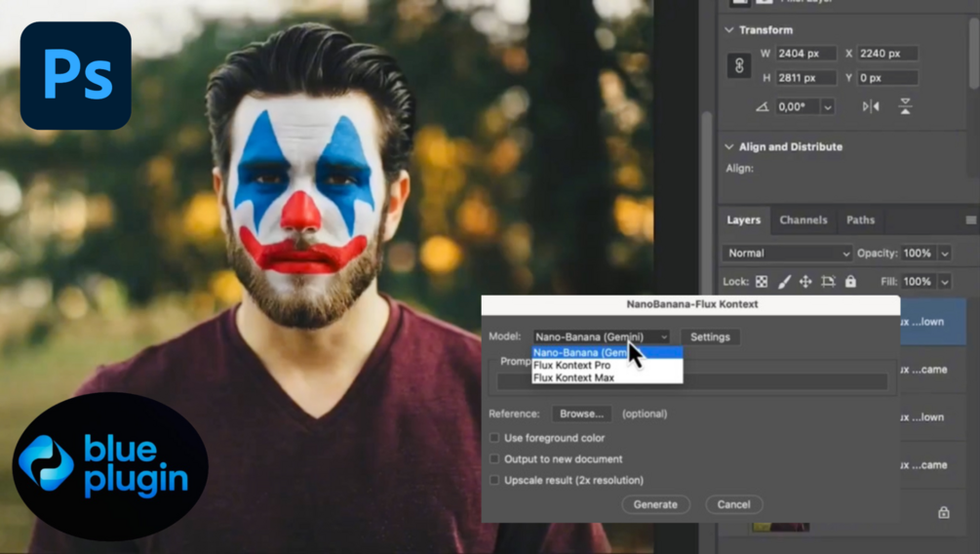Click the link width and height chain icon
Image resolution: width=980 pixels, height=554 pixels.
[739, 65]
